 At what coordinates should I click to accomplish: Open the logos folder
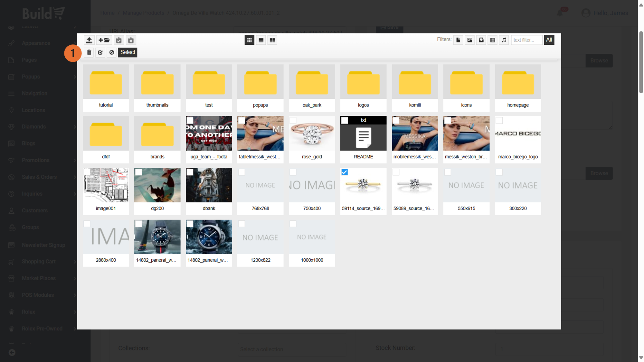click(363, 82)
